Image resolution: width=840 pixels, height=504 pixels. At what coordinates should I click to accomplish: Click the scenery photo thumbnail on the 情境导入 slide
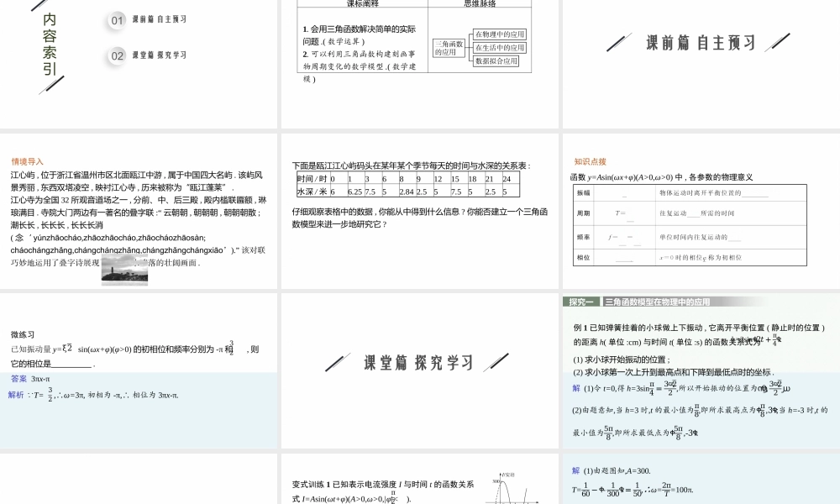[x=123, y=269]
